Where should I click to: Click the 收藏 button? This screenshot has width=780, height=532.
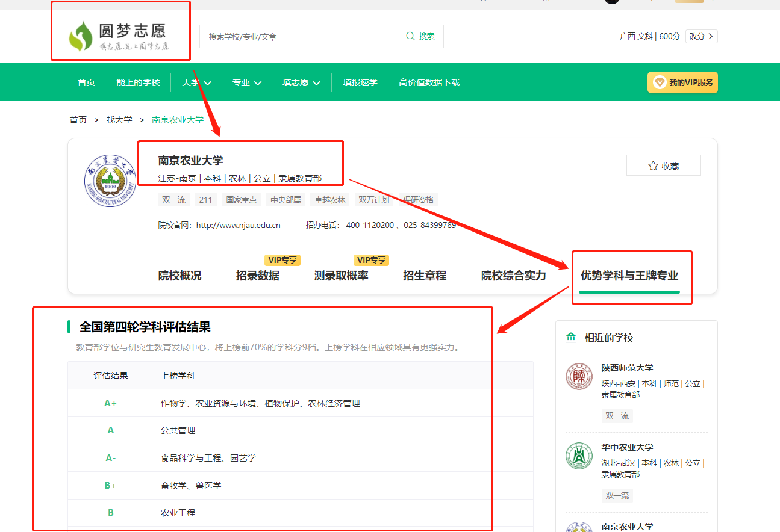(x=663, y=165)
